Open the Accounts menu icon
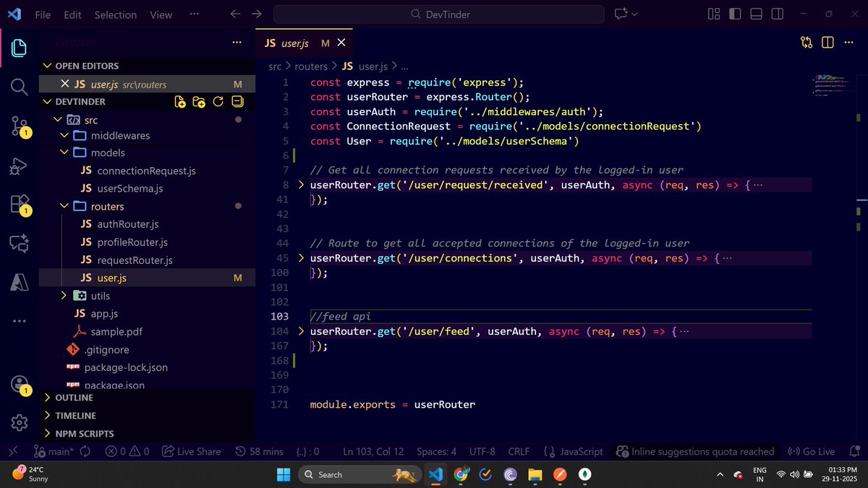Image resolution: width=868 pixels, height=488 pixels. coord(19,384)
